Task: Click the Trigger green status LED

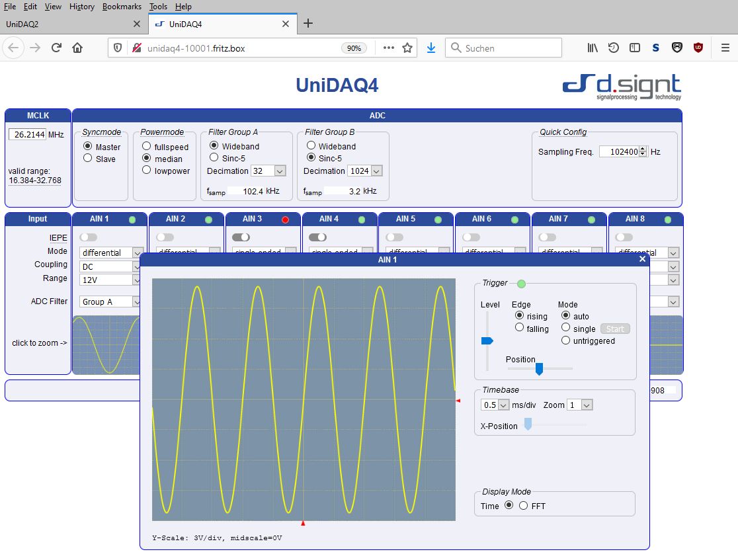Action: click(521, 284)
